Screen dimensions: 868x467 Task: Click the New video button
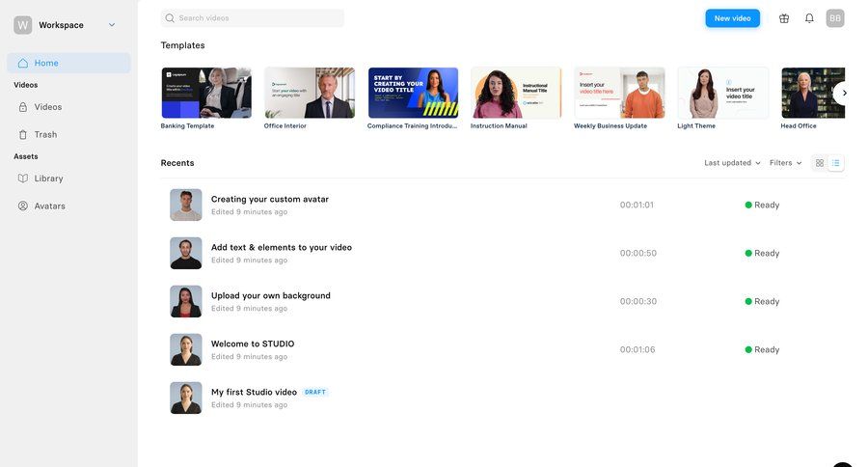coord(732,18)
